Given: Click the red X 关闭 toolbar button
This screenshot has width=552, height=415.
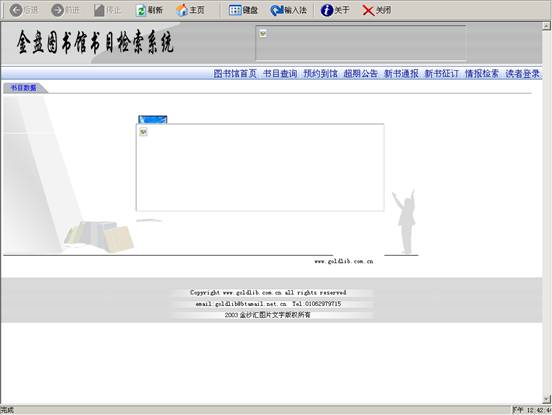Looking at the screenshot, I should (x=368, y=11).
